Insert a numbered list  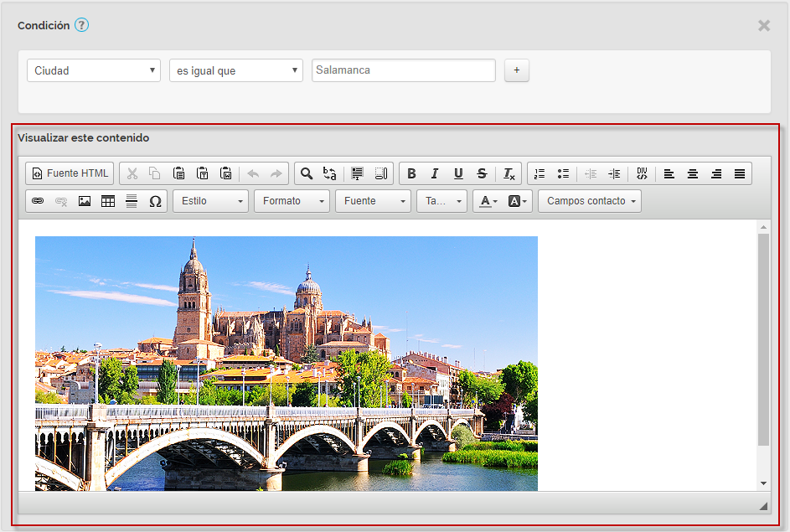click(x=540, y=173)
